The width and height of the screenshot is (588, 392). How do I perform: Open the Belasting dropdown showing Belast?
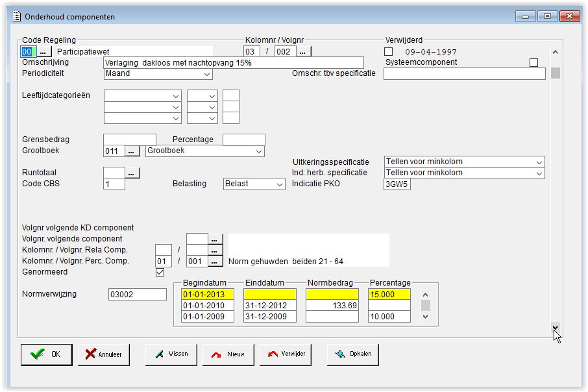[254, 184]
